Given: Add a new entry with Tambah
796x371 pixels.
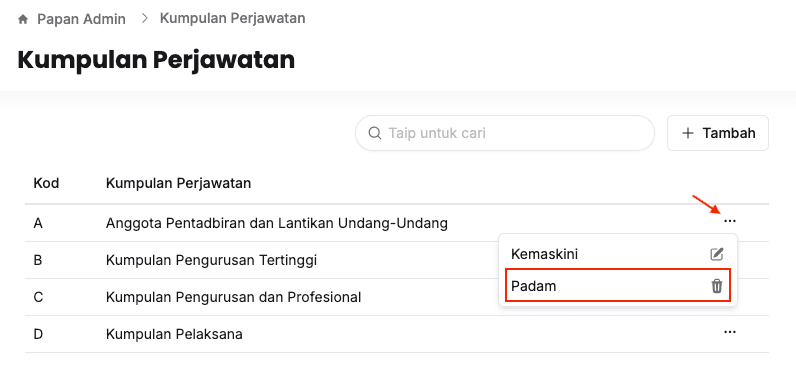Looking at the screenshot, I should [718, 133].
